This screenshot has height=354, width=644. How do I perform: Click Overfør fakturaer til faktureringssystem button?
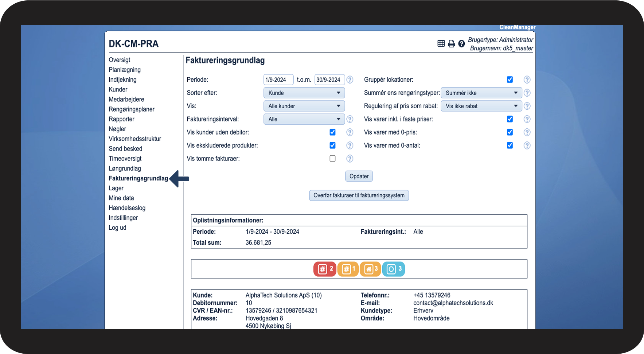359,195
